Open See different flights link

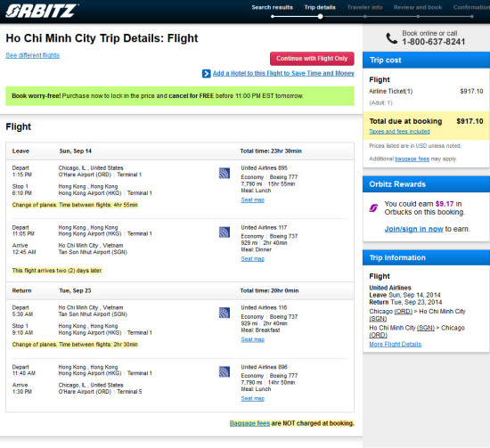coord(32,55)
